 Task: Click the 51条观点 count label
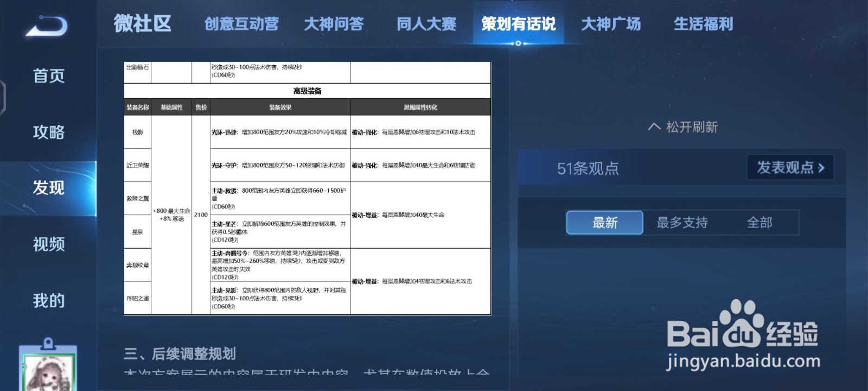[588, 168]
